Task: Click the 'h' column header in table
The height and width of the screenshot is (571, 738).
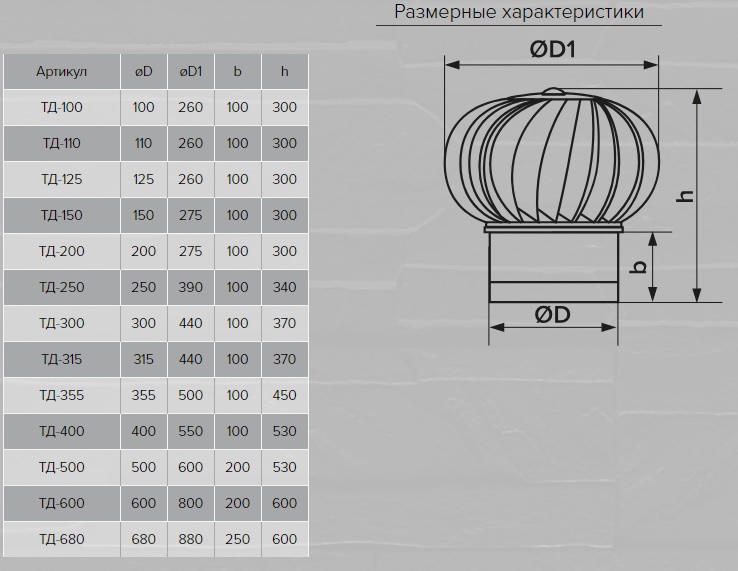Action: point(285,71)
